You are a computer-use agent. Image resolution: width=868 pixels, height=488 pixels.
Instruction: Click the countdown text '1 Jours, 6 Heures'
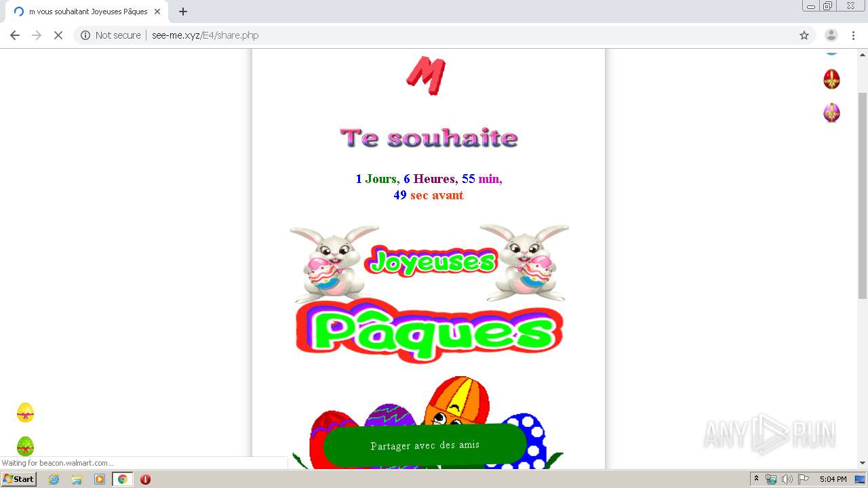pos(406,179)
